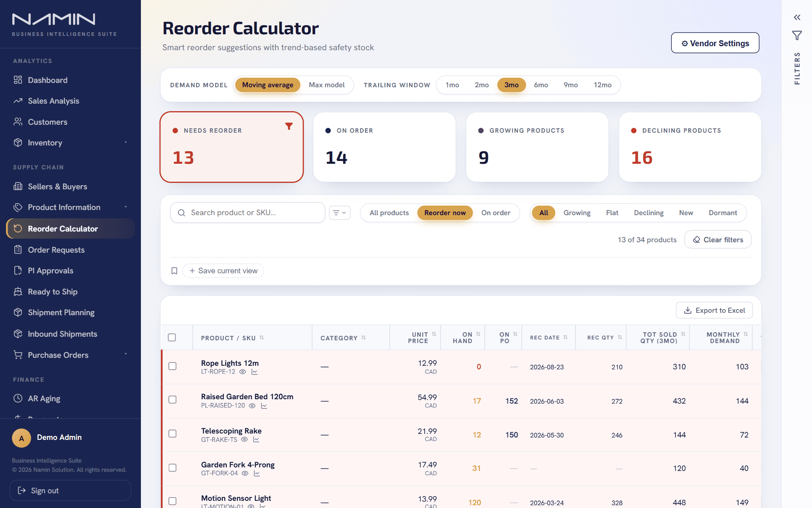Screen dimensions: 812x508
Task: Open trend chart icon for Garden Fork 4-Prong
Action: coord(257,473)
